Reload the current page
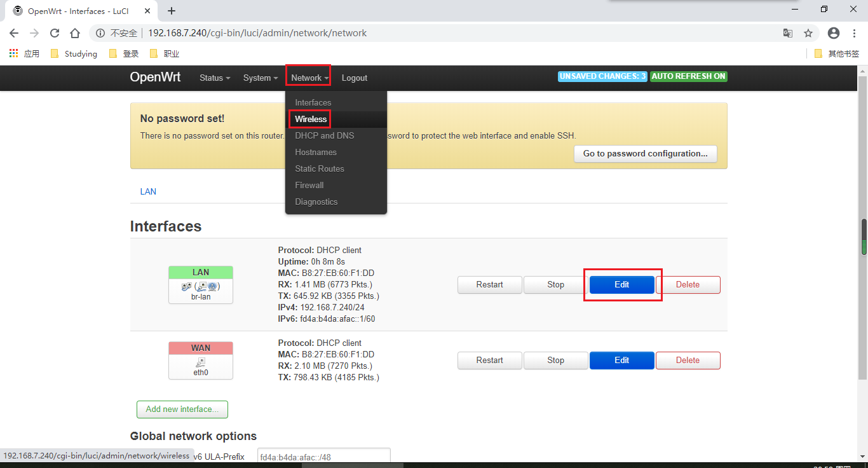The image size is (868, 468). click(55, 33)
